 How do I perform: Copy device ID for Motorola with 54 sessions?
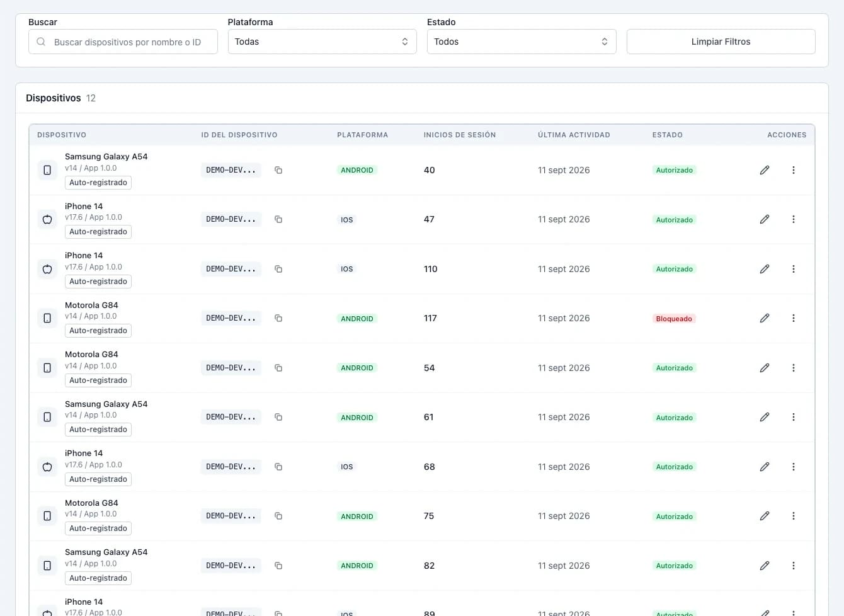tap(278, 368)
